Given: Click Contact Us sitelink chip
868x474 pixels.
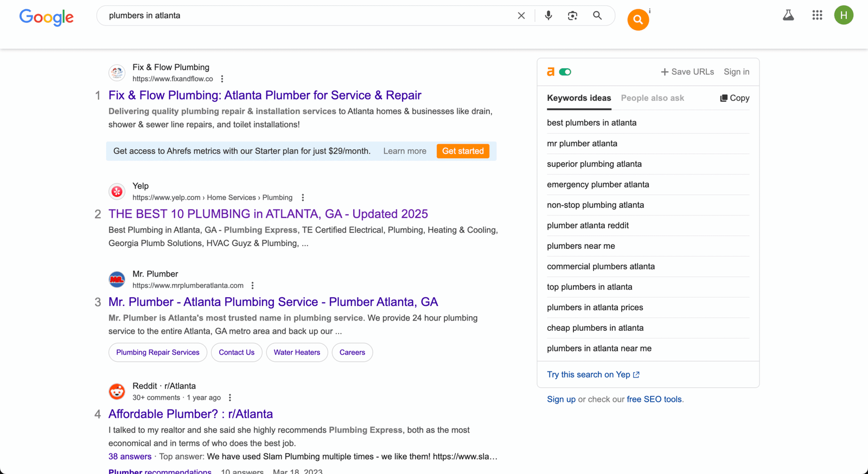Looking at the screenshot, I should click(237, 353).
